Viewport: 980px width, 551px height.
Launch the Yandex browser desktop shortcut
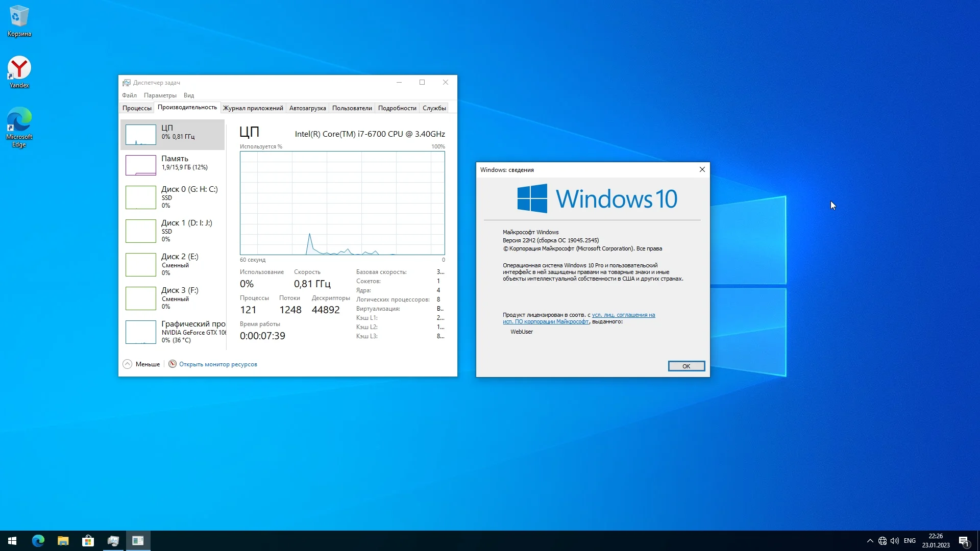pos(19,71)
